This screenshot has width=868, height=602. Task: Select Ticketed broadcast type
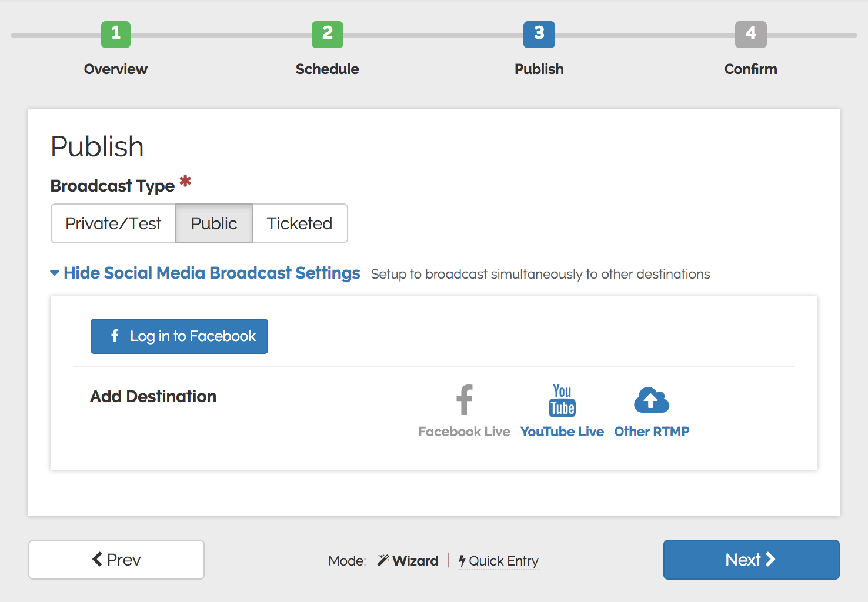click(x=299, y=223)
